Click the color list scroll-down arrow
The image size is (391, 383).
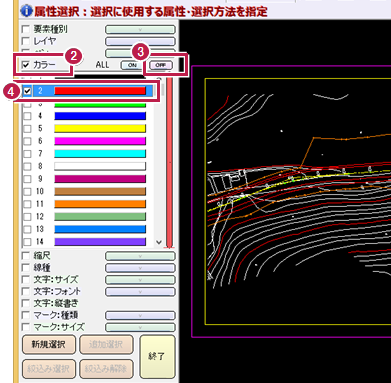pos(159,242)
